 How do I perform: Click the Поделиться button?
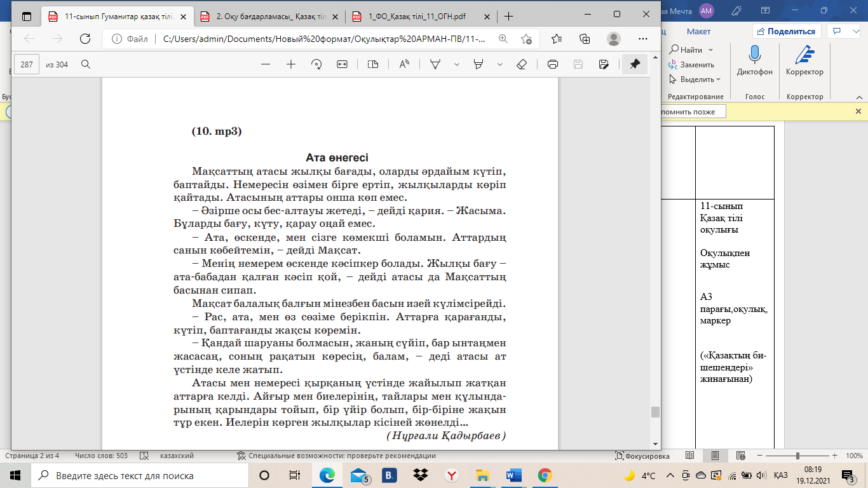click(787, 31)
